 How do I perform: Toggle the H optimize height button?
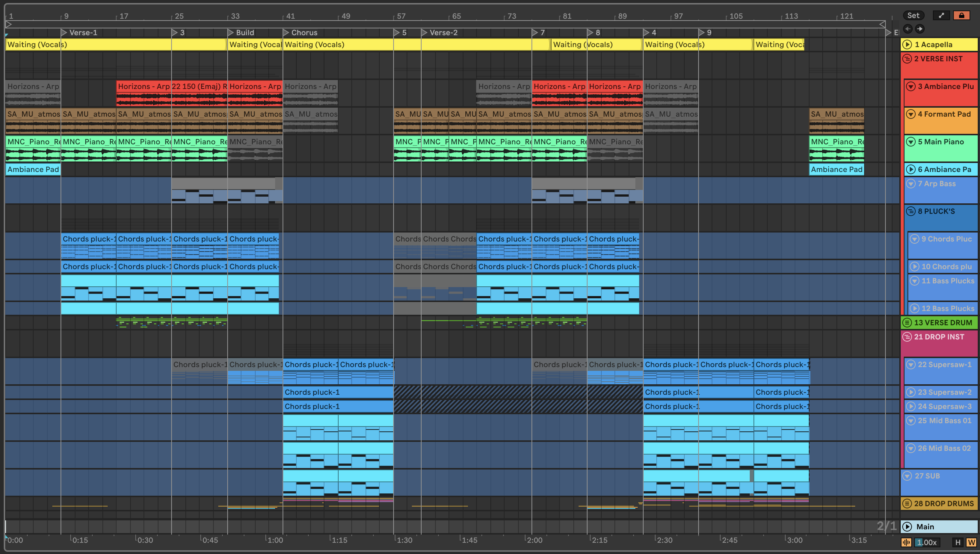pos(958,542)
